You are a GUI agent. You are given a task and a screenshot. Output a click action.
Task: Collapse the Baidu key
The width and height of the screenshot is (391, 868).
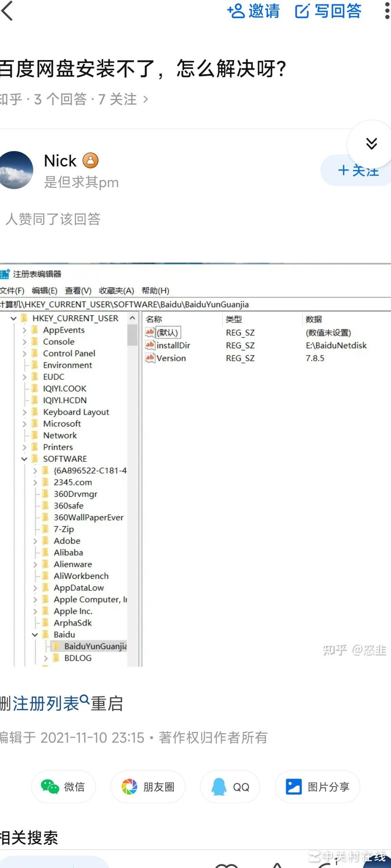(x=35, y=634)
